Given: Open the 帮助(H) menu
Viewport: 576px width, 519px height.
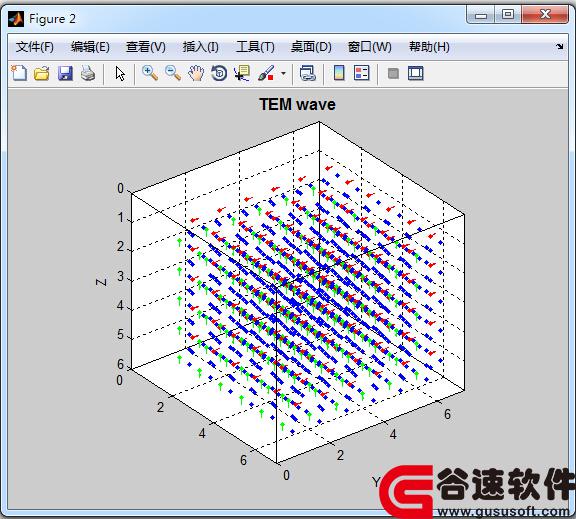Looking at the screenshot, I should coord(429,47).
